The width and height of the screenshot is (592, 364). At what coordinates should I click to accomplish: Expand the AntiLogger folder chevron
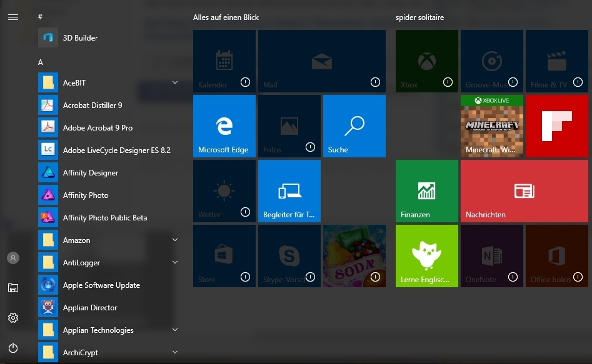coord(175,262)
